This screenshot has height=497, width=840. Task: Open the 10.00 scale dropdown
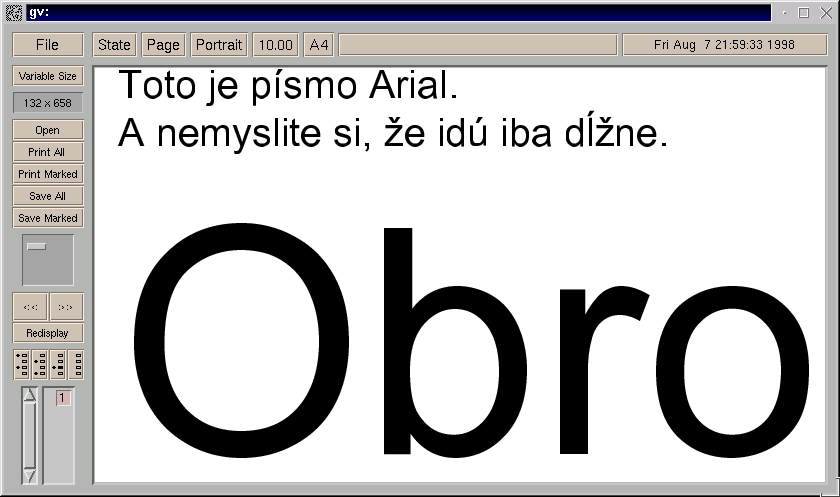274,45
